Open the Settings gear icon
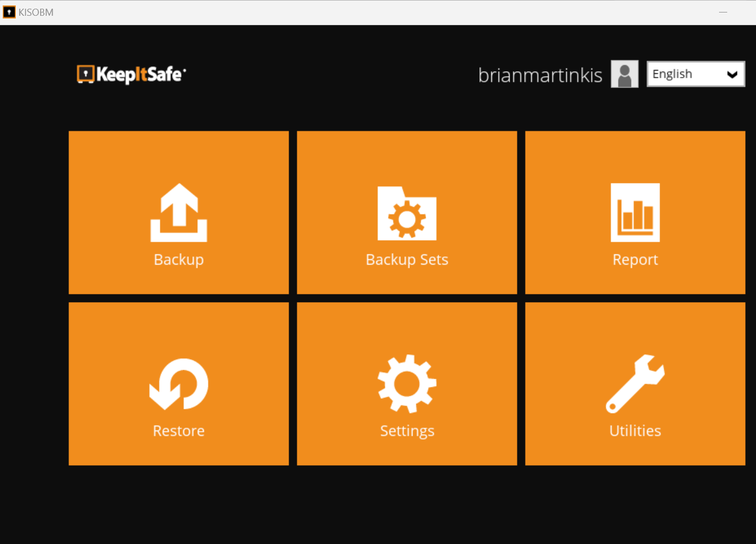This screenshot has height=544, width=756. (407, 384)
